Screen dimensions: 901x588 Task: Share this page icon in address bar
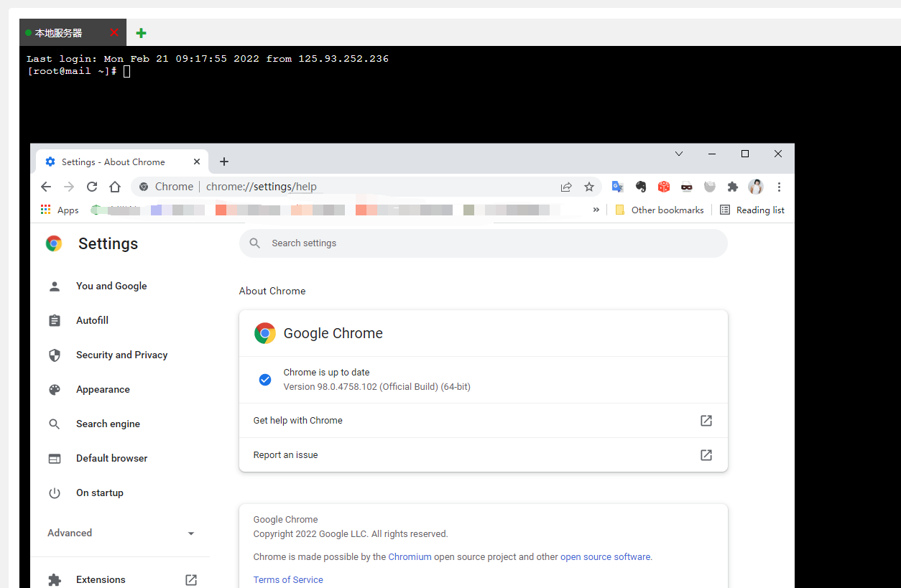566,187
